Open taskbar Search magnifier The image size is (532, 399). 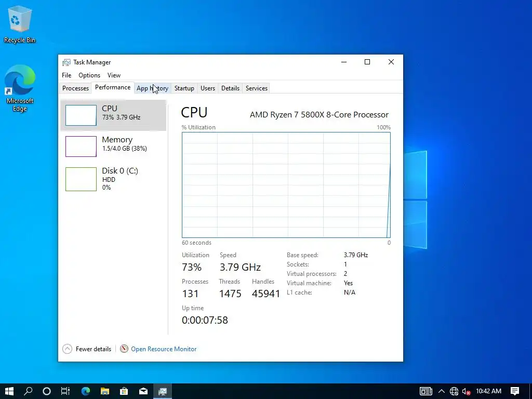pyautogui.click(x=28, y=391)
